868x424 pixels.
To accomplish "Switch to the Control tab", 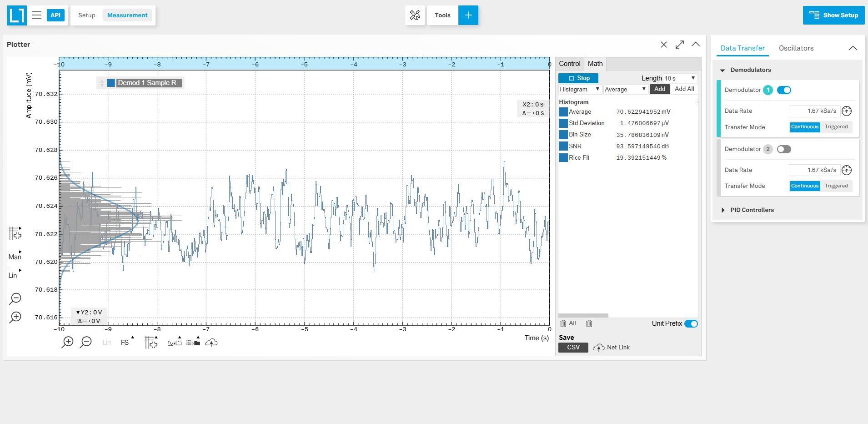I will tap(569, 64).
